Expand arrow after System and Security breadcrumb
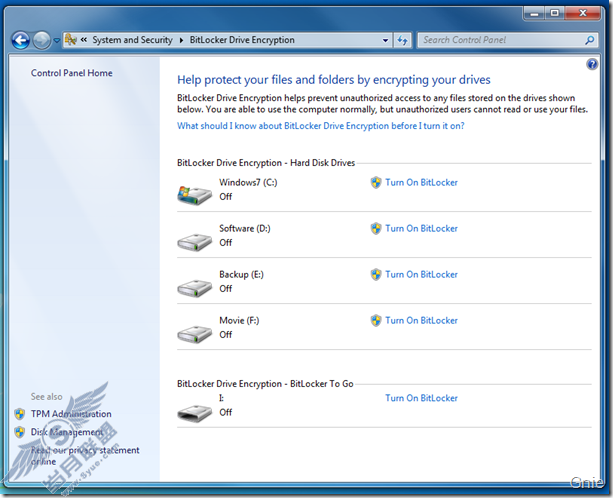The height and width of the screenshot is (498, 613). tap(181, 40)
